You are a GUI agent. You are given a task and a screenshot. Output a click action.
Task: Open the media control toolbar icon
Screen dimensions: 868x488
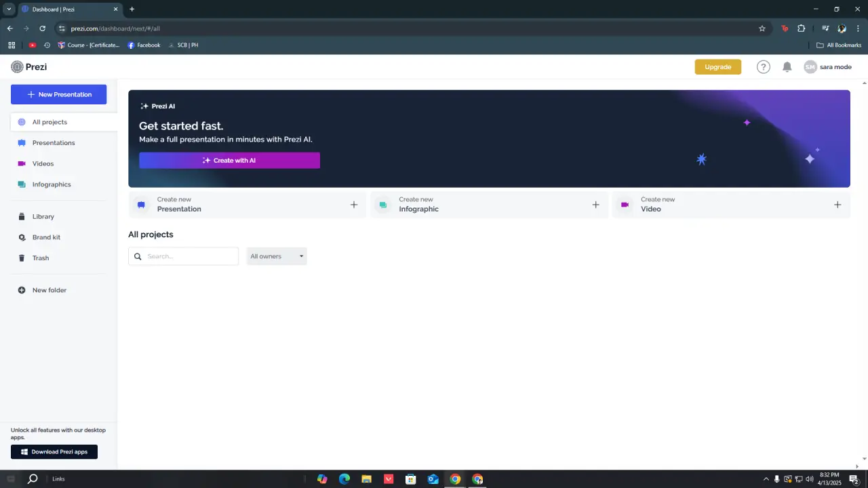[x=825, y=28]
